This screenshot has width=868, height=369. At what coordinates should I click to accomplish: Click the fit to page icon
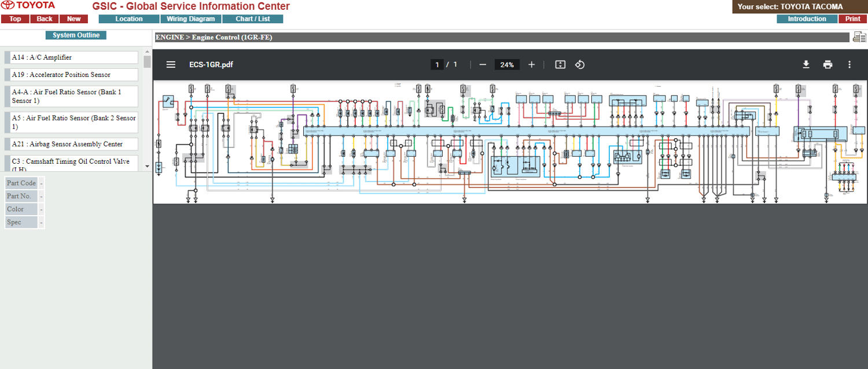coord(560,65)
